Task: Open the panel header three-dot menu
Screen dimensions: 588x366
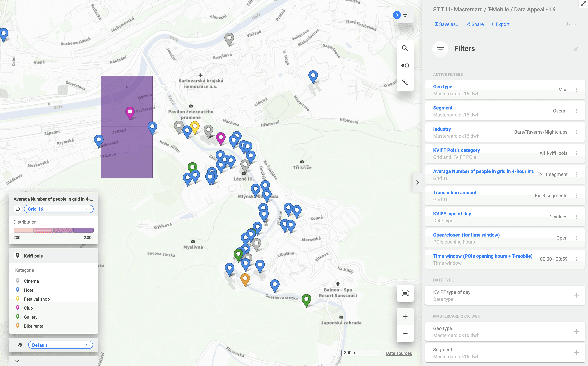Action: tap(576, 24)
